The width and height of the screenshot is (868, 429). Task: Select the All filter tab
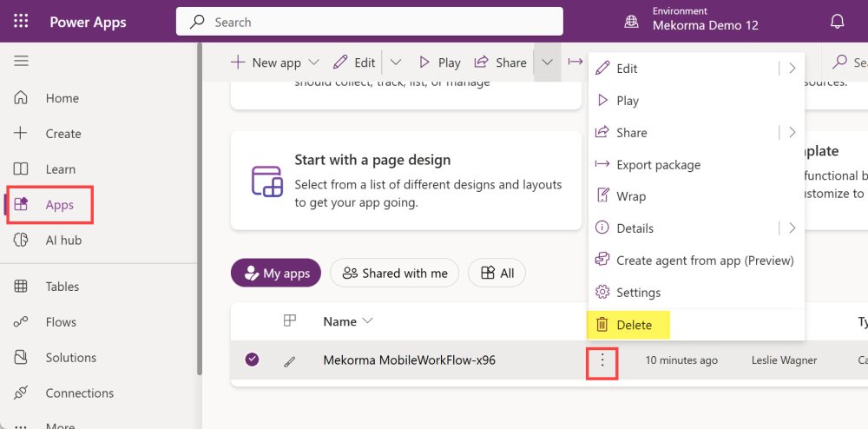point(496,273)
